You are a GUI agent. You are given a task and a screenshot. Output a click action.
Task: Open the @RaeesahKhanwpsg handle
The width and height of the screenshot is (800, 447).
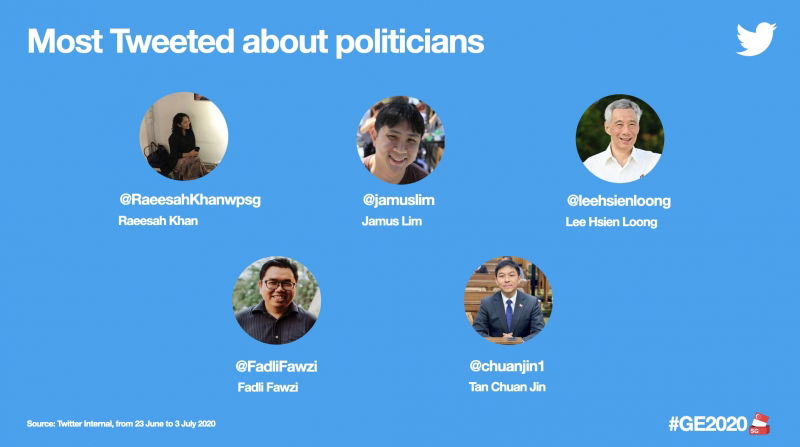pos(189,199)
